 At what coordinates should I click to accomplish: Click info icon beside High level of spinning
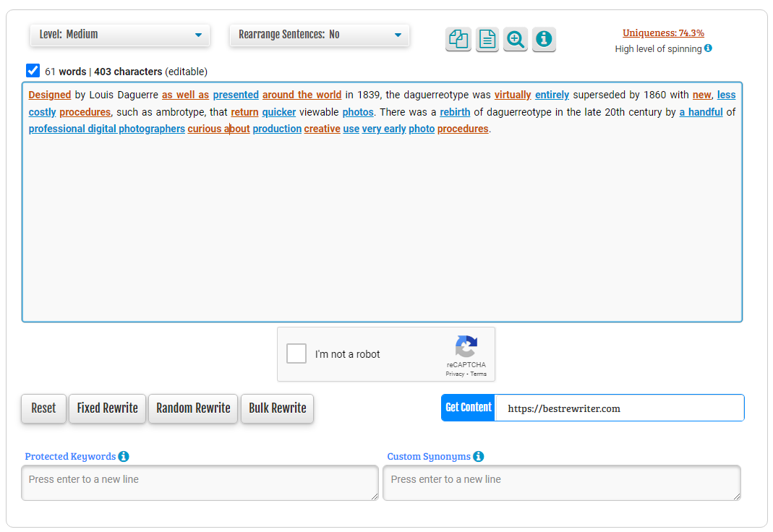tap(708, 48)
